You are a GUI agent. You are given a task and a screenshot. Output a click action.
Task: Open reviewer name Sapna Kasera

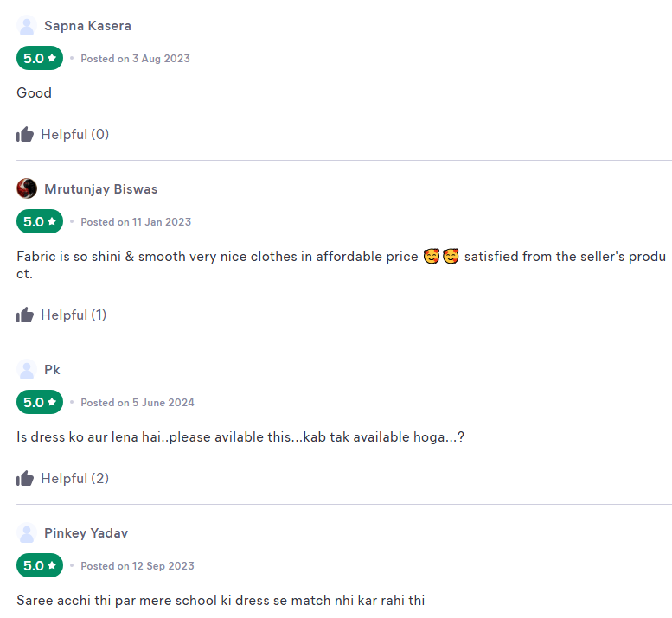[x=87, y=26]
